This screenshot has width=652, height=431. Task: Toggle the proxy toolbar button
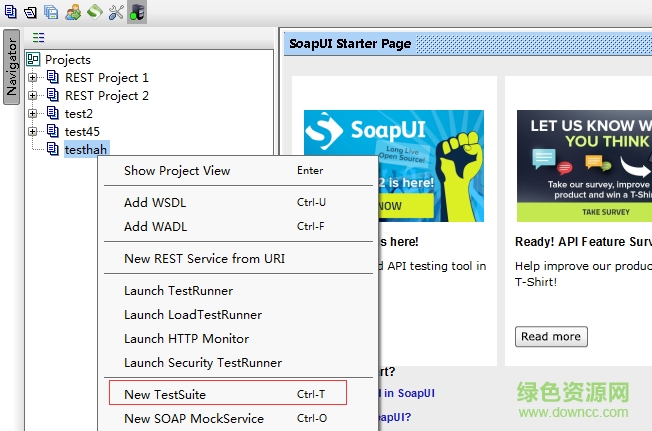point(137,12)
